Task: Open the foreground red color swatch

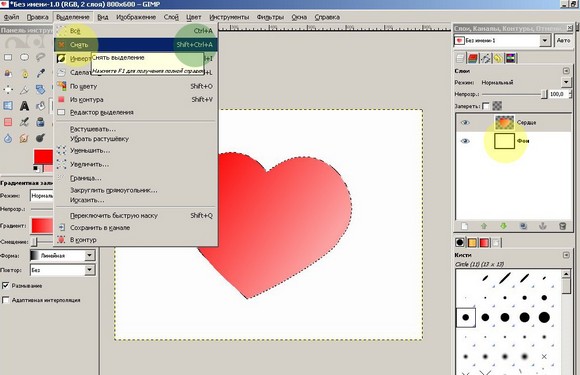Action: tap(43, 157)
